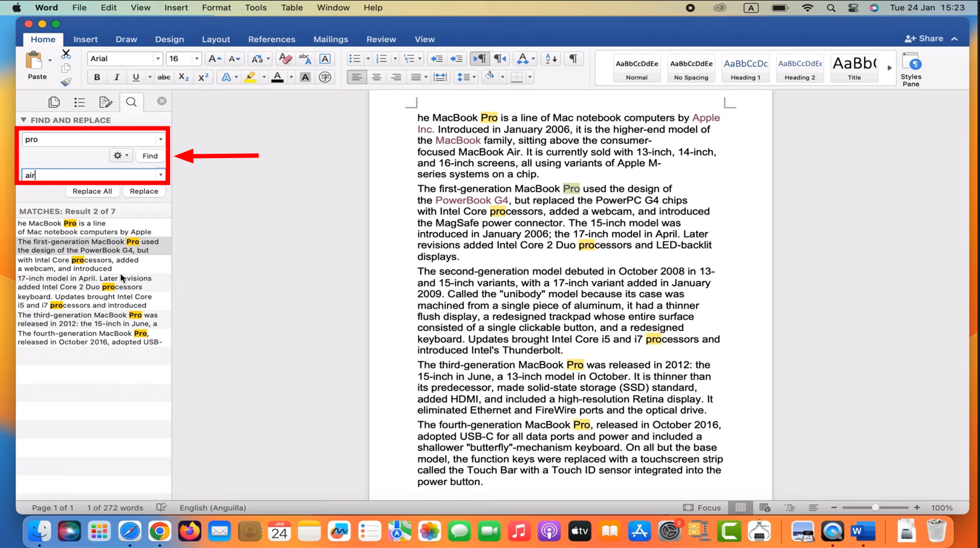Select the search magnifier tab in sidebar
Viewport: 980px width, 548px height.
(131, 102)
